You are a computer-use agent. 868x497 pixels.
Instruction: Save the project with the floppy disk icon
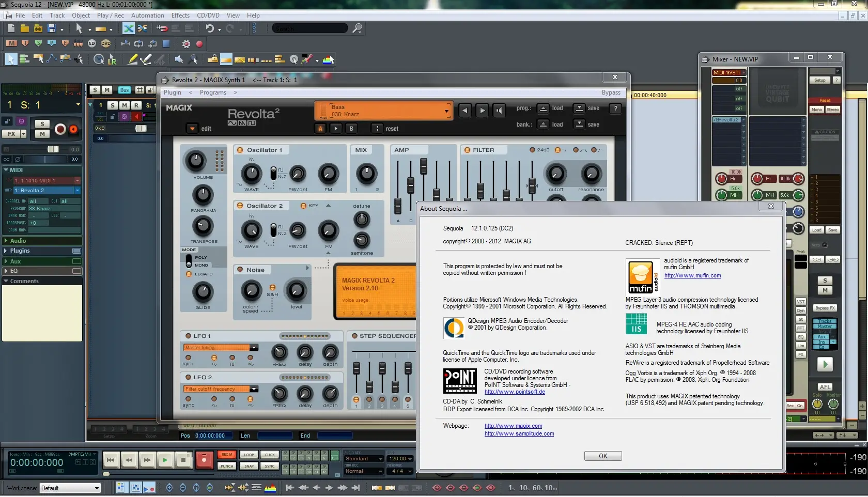[52, 28]
